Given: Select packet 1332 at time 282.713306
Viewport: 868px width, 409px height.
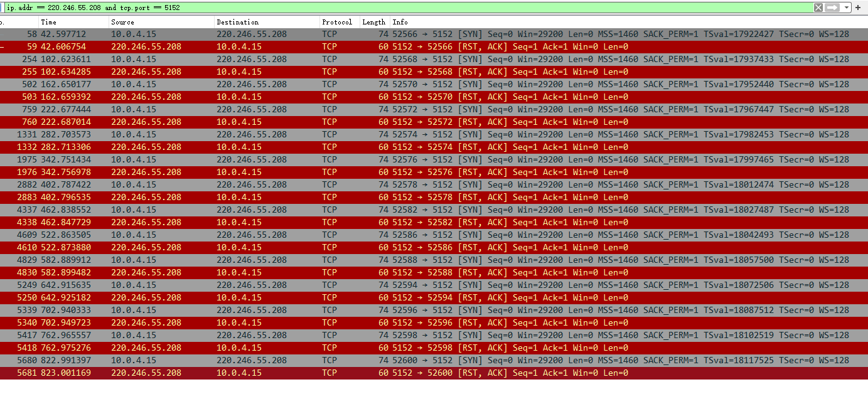Looking at the screenshot, I should 434,147.
